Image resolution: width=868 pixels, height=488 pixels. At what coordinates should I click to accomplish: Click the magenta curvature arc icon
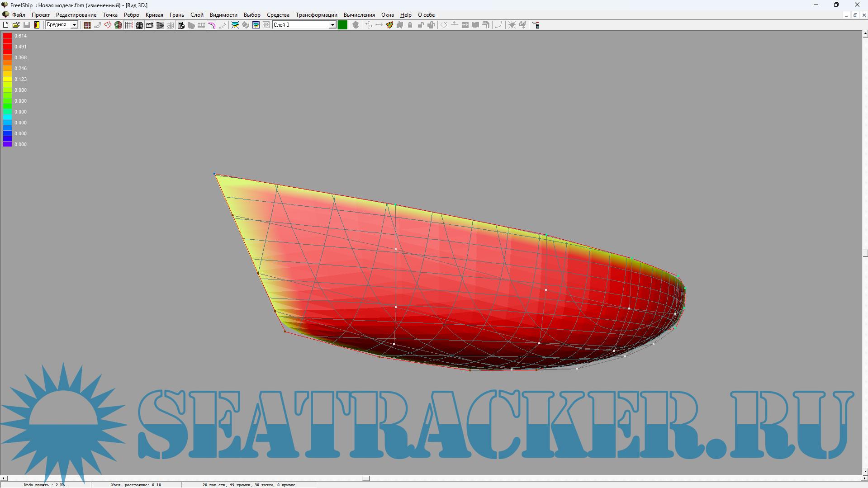(212, 25)
